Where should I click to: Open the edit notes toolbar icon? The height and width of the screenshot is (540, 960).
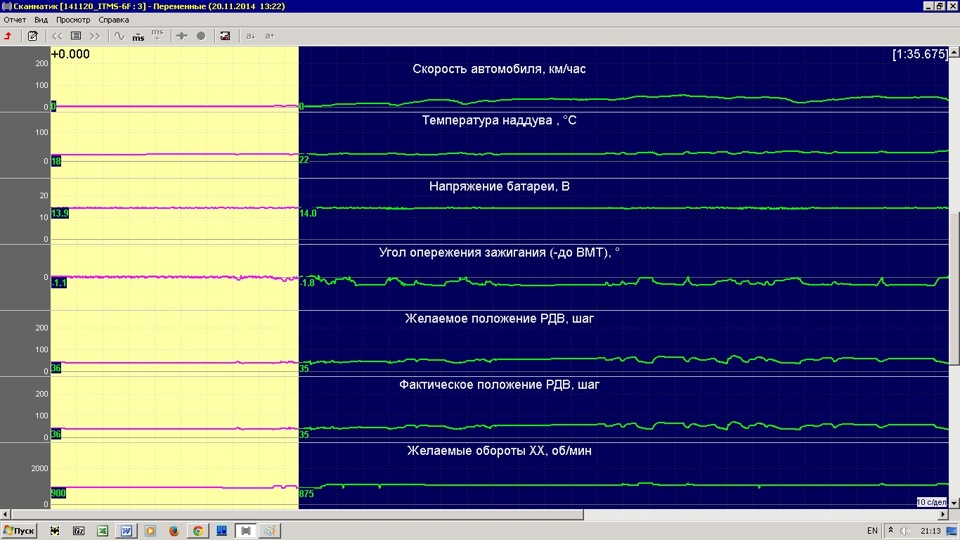32,36
